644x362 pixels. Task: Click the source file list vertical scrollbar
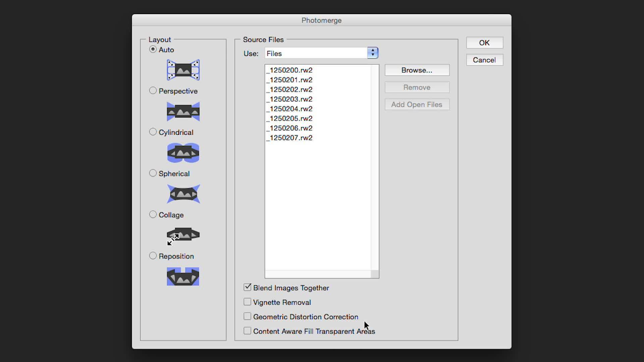click(375, 167)
